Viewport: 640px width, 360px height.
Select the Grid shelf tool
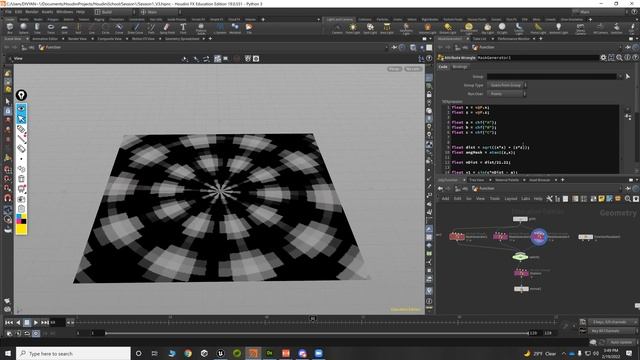coord(64,28)
